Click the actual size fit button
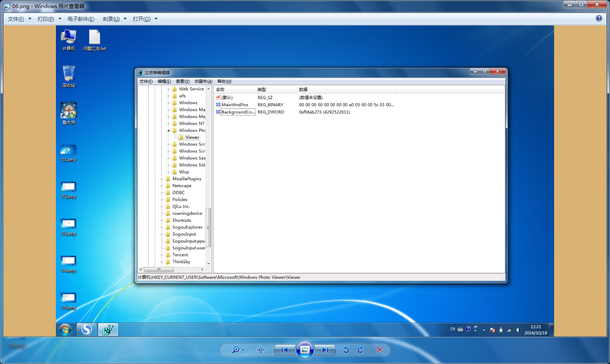 [261, 350]
